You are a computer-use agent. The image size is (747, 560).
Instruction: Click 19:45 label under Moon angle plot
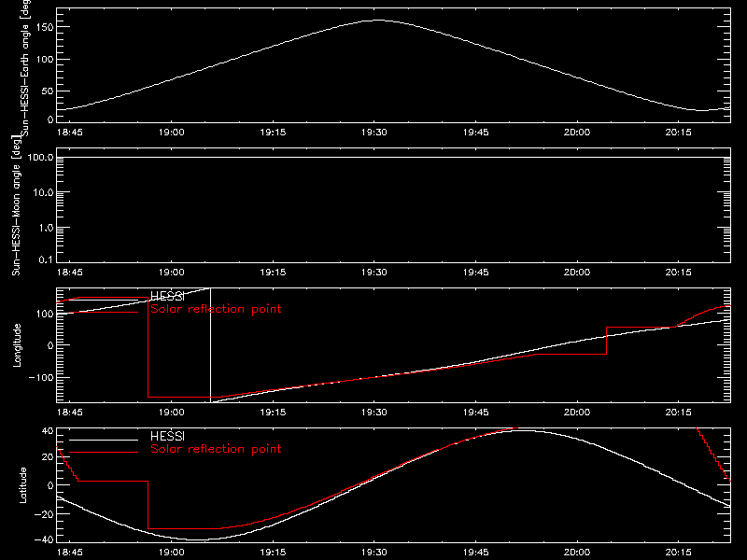click(476, 273)
